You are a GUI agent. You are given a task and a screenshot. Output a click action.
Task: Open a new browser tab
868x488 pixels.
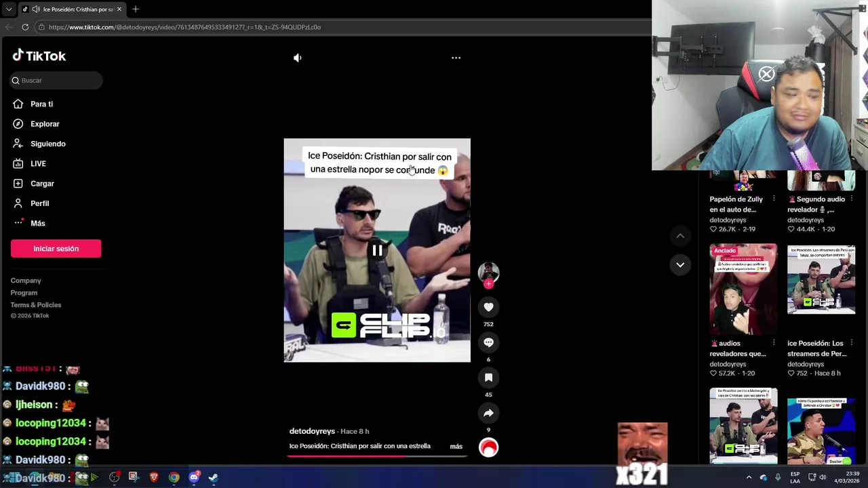coord(135,9)
